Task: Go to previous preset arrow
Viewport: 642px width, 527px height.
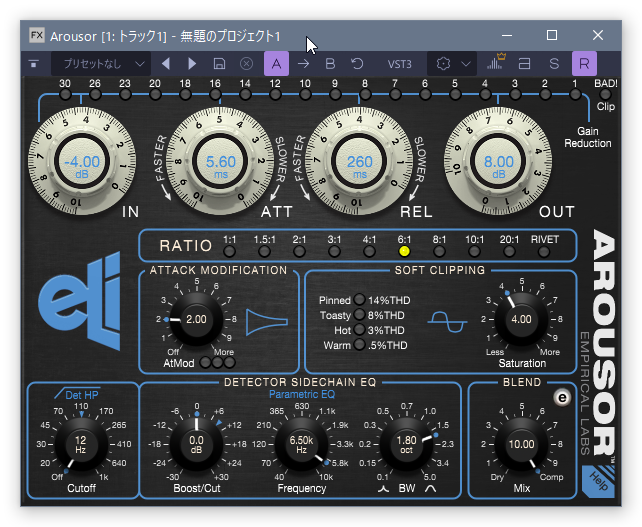Action: point(166,64)
